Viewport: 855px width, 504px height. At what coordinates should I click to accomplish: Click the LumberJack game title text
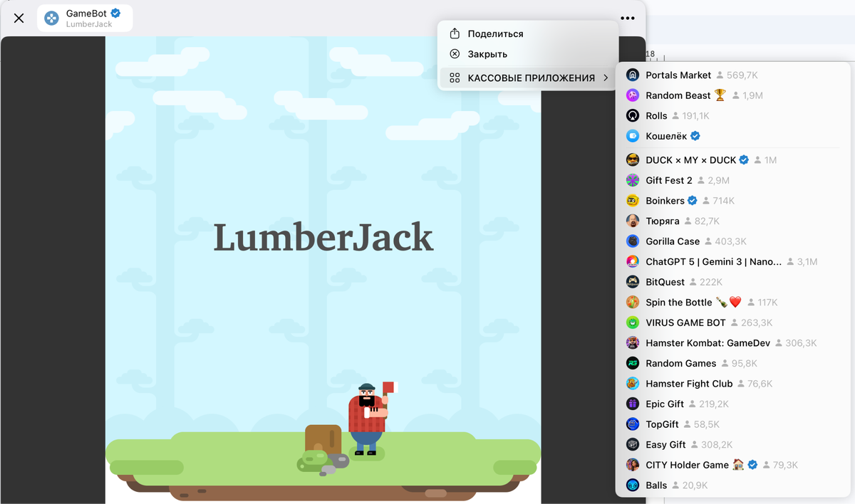pos(323,238)
